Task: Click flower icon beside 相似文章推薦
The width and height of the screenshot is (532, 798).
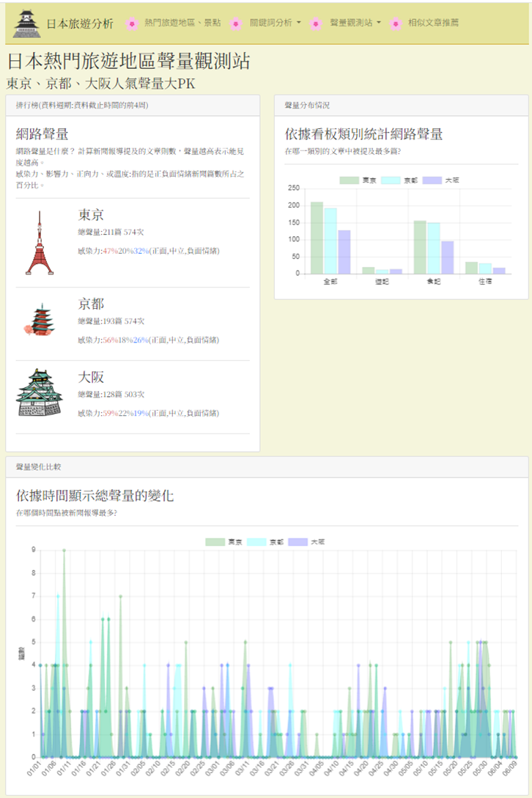Action: coord(396,23)
